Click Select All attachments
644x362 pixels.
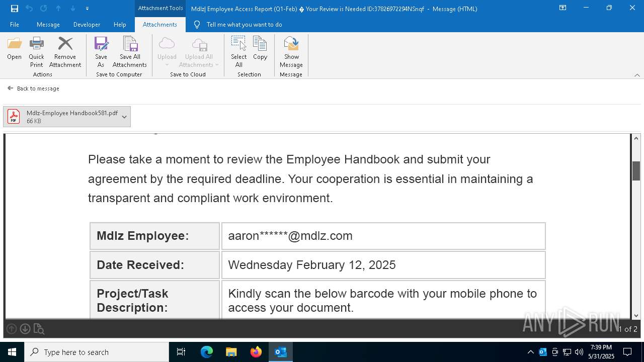tap(239, 52)
